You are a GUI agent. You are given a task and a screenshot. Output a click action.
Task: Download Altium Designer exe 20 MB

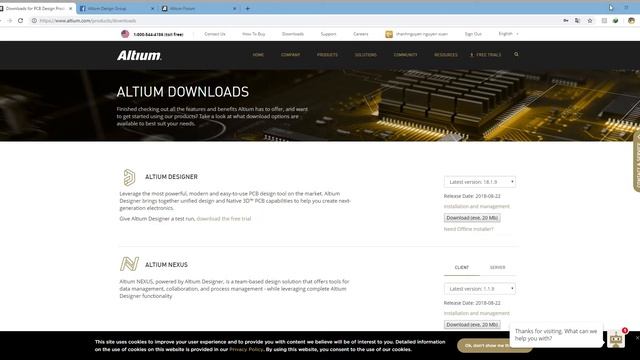pos(472,218)
